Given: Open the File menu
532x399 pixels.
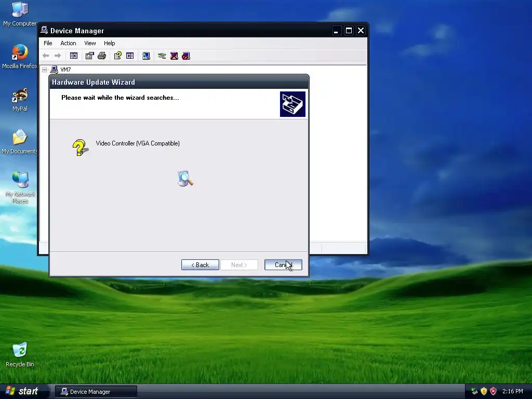Looking at the screenshot, I should click(48, 43).
